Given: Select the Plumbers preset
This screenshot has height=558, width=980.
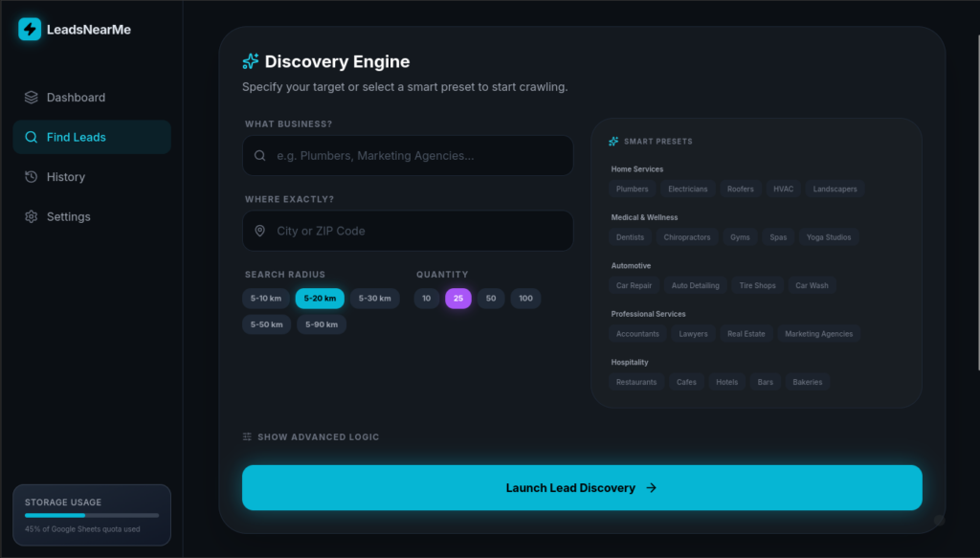Looking at the screenshot, I should click(x=632, y=189).
